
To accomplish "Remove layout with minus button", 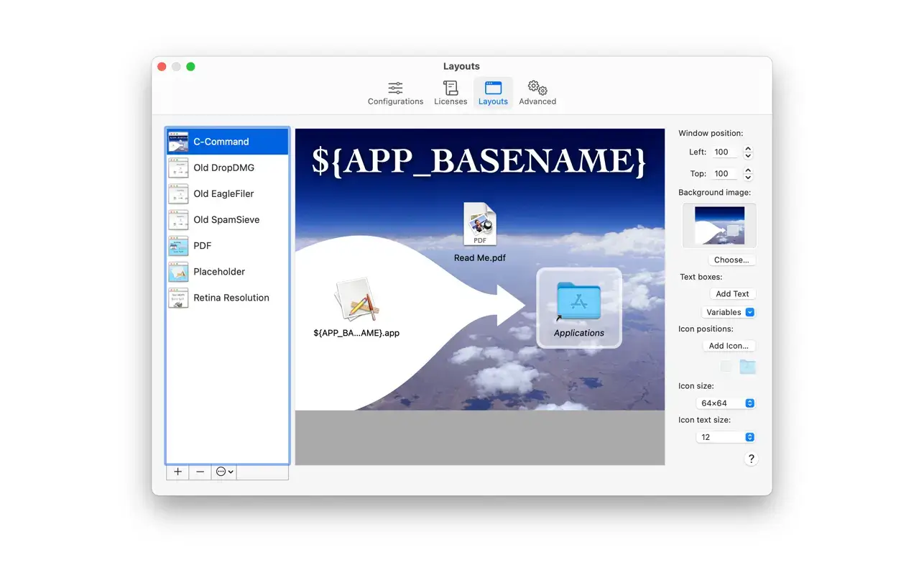I will click(x=200, y=472).
